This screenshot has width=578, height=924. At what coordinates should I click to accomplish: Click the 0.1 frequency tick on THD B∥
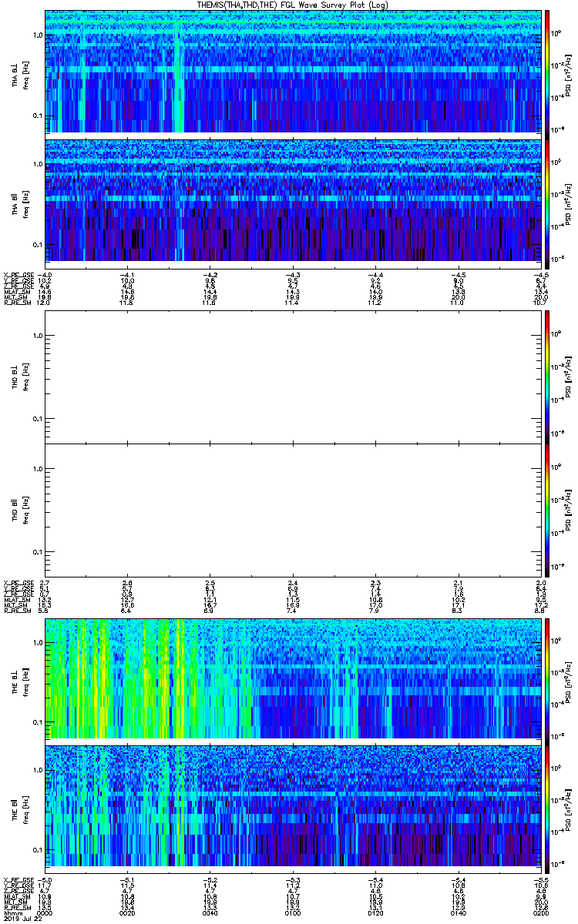point(38,552)
